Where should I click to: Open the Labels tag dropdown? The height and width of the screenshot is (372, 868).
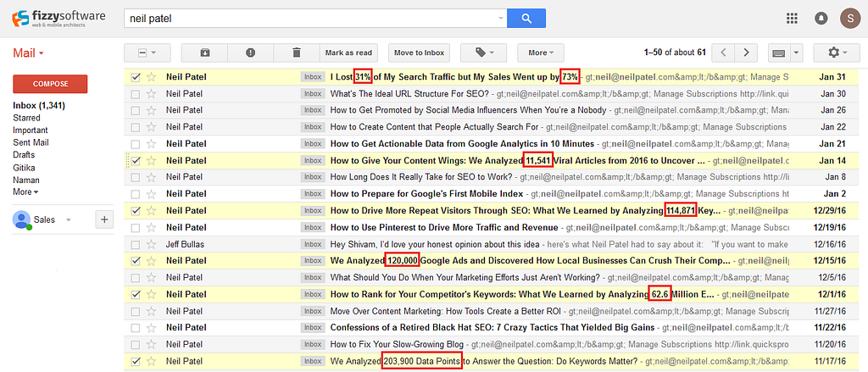483,53
